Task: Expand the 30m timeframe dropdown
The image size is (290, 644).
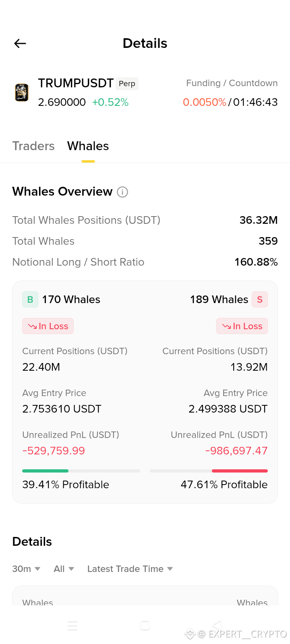Action: coord(26,569)
